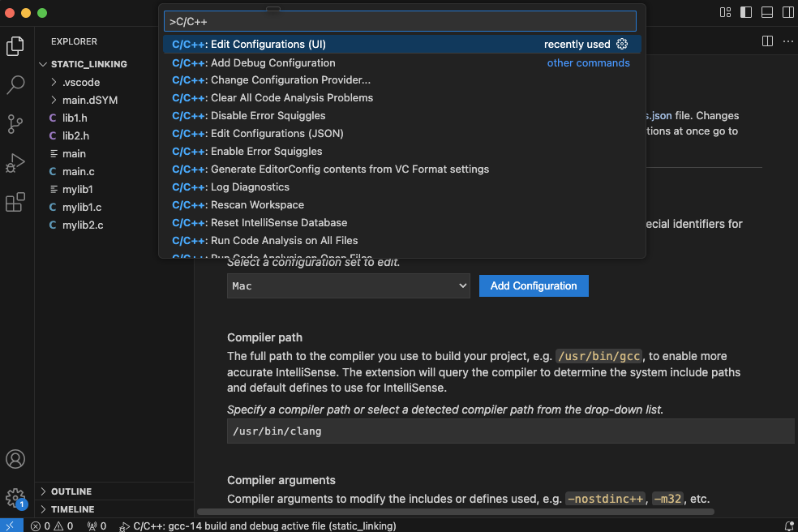This screenshot has height=532, width=798.
Task: Select C/C++: Change Configuration Provider command
Action: tap(401, 80)
